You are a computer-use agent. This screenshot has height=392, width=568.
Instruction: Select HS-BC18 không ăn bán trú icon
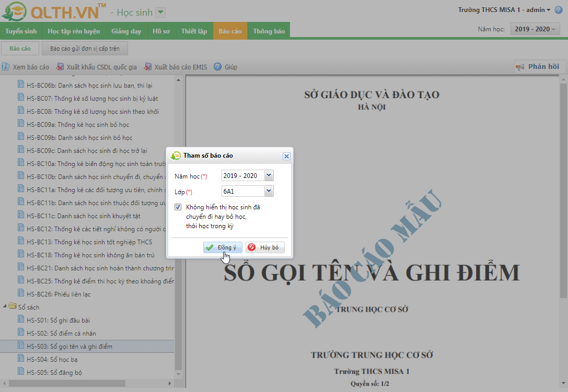tap(21, 254)
